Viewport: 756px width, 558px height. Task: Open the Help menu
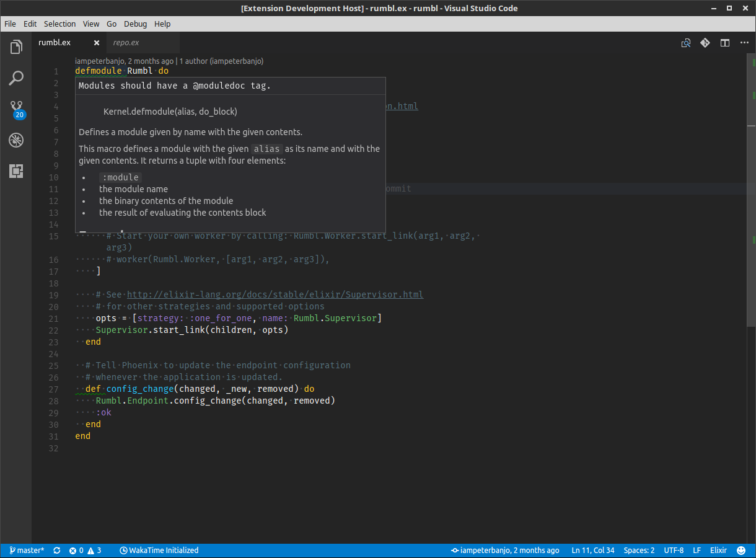tap(162, 24)
